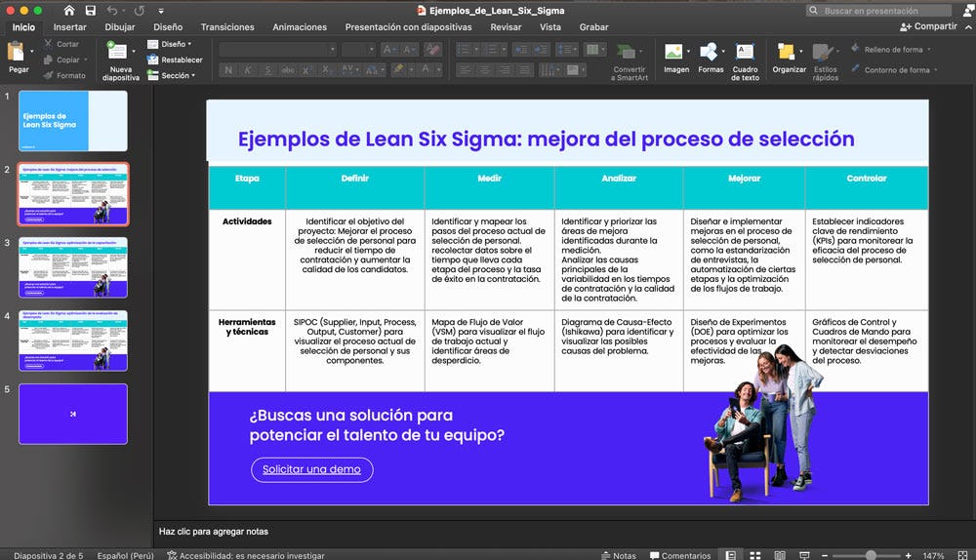Open the Organizar arrange menu
976x560 pixels.
[788, 58]
